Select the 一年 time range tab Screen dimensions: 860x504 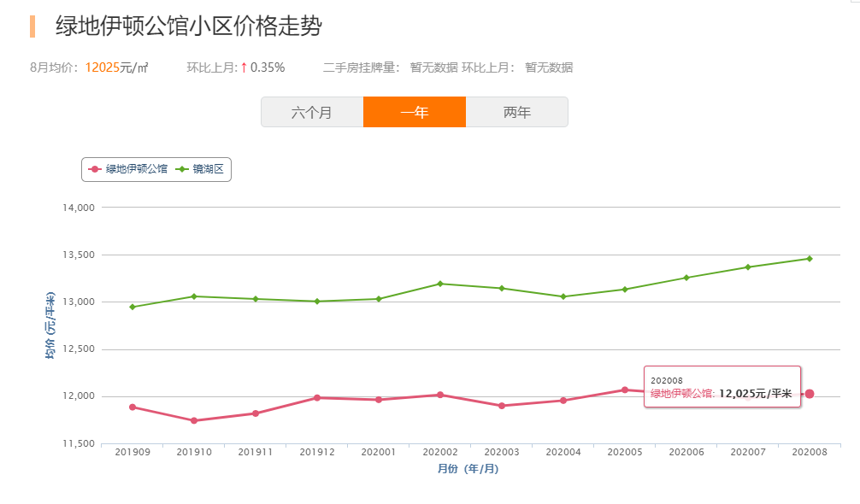click(x=415, y=112)
